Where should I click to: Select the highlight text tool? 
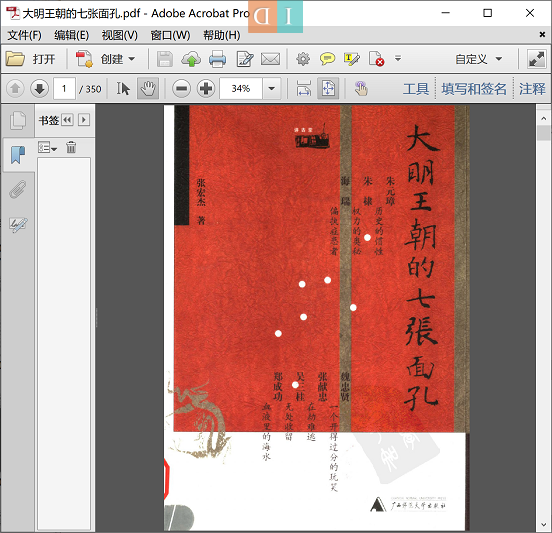(x=352, y=59)
